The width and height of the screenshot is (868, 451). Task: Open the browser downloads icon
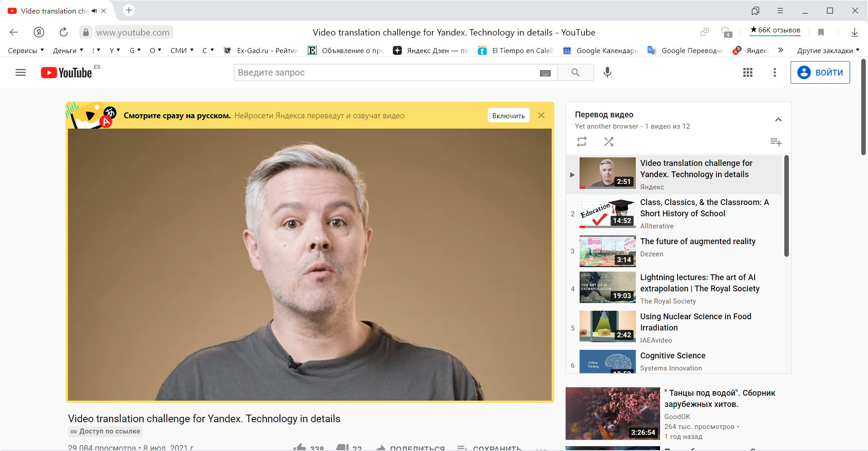pos(854,32)
